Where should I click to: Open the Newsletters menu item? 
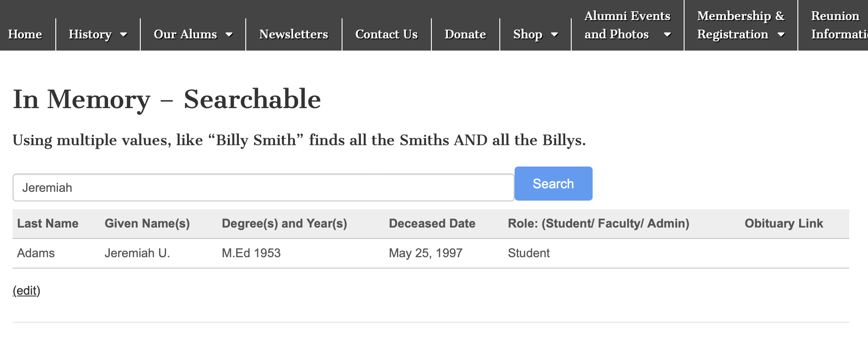[294, 34]
